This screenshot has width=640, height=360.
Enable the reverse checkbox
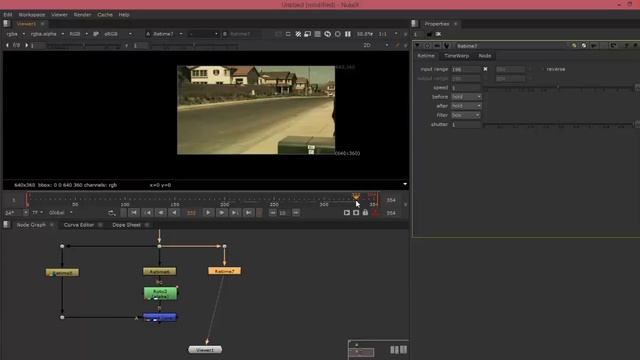tap(543, 69)
